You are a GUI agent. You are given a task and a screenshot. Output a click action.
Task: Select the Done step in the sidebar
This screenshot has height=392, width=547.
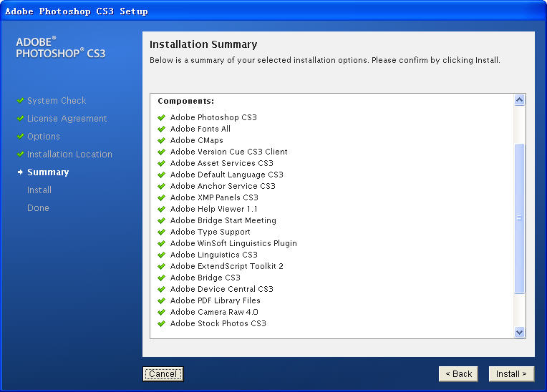(39, 208)
